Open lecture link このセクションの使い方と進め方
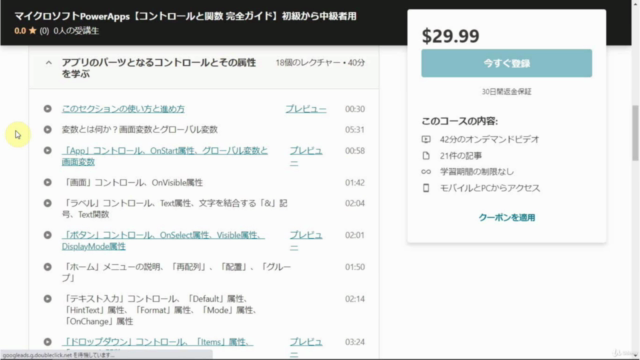Viewport: 640px width, 360px height. 123,109
